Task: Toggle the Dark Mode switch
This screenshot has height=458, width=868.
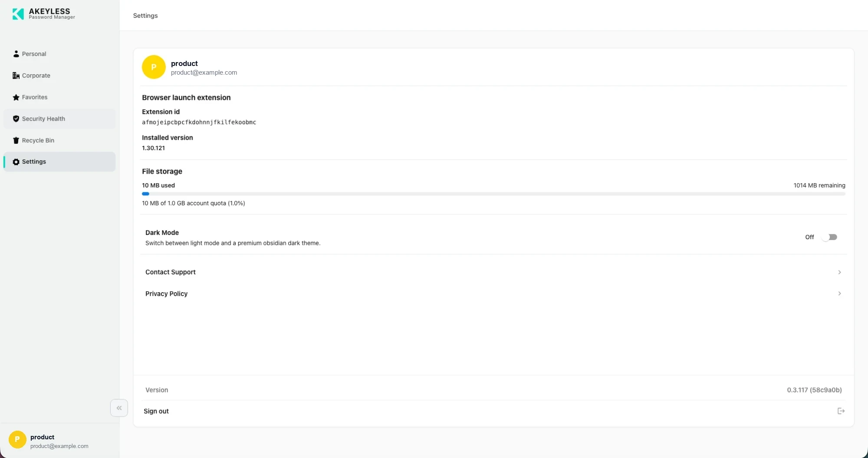Action: pos(829,237)
